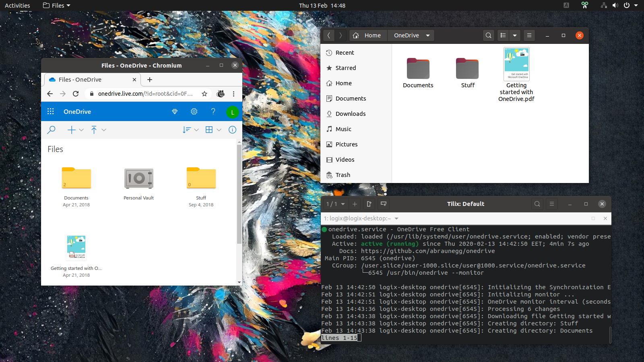Image resolution: width=644 pixels, height=362 pixels.
Task: Click the New plus icon in OneDrive
Action: (x=71, y=130)
